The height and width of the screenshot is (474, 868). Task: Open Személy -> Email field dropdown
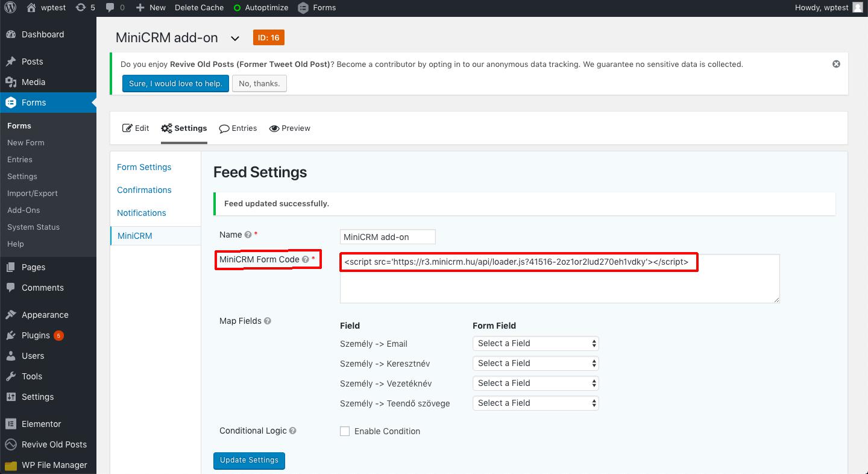tap(535, 343)
